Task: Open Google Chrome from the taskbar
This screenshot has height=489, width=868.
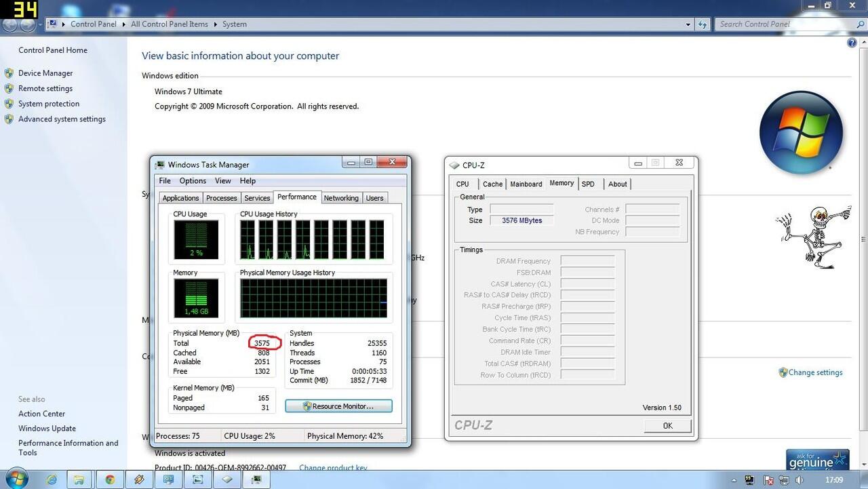Action: (110, 480)
